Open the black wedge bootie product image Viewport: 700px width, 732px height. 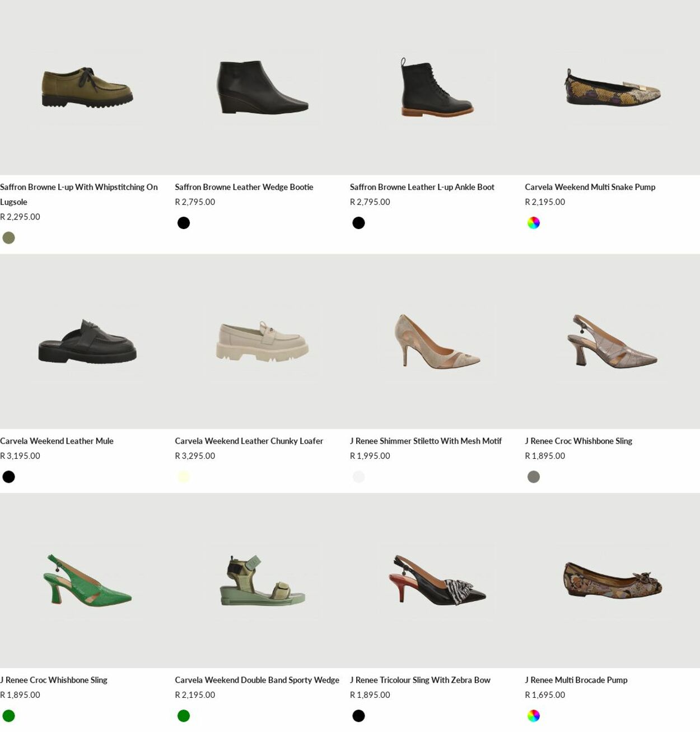(x=262, y=87)
